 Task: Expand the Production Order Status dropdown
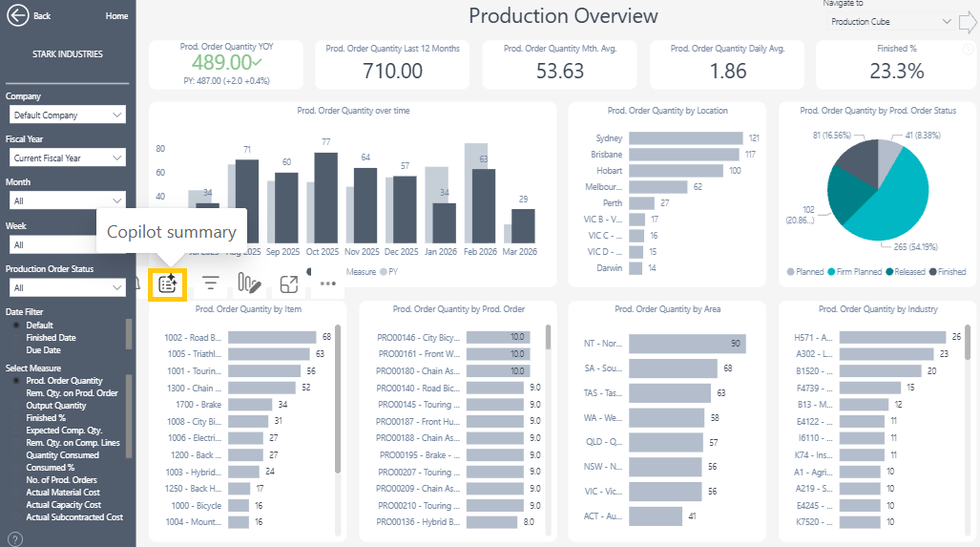pos(66,287)
